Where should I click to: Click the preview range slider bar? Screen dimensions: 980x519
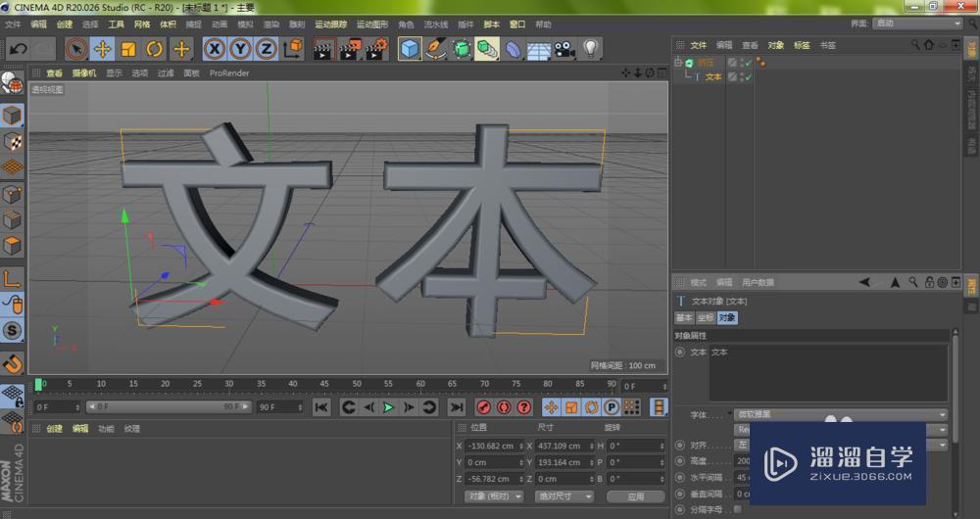[169, 406]
